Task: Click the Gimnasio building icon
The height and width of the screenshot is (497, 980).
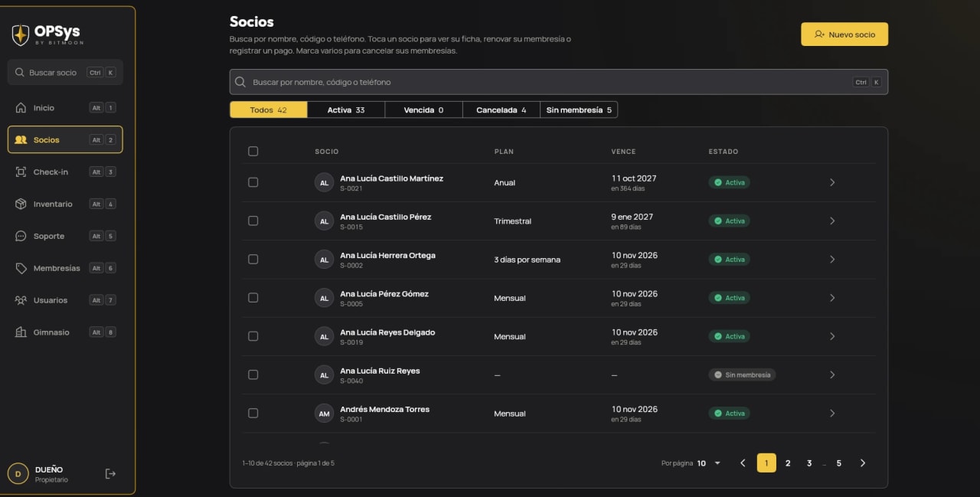Action: [21, 332]
